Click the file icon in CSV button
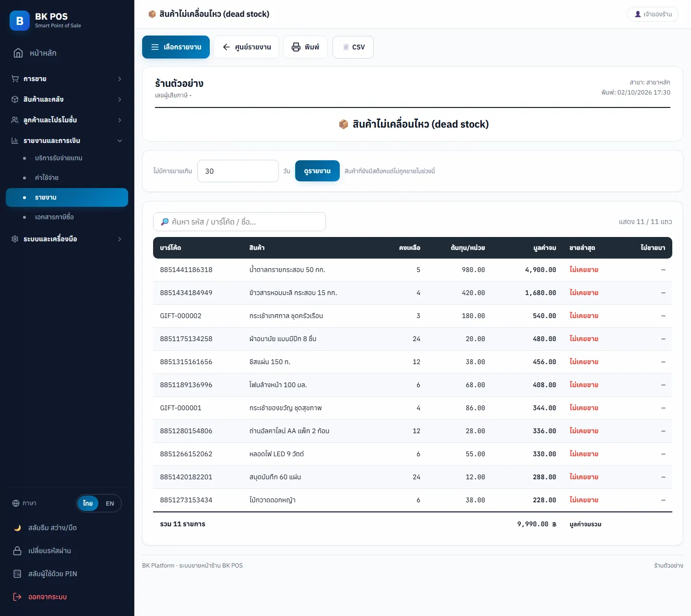Screen dimensions: 691x616 (345, 47)
